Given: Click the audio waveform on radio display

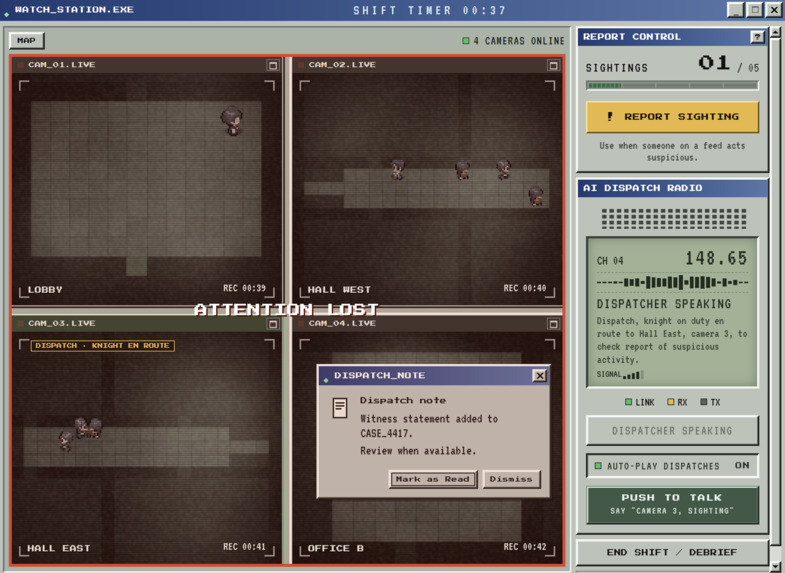Looking at the screenshot, I should tap(672, 282).
